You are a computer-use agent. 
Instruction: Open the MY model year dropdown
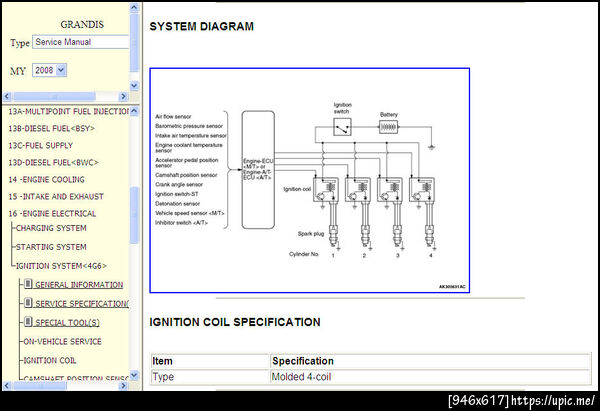(49, 70)
